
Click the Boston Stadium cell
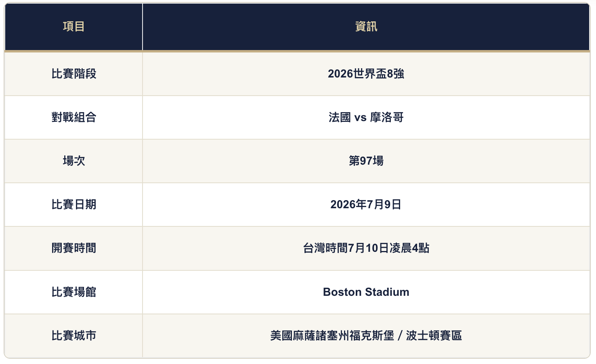click(x=366, y=292)
